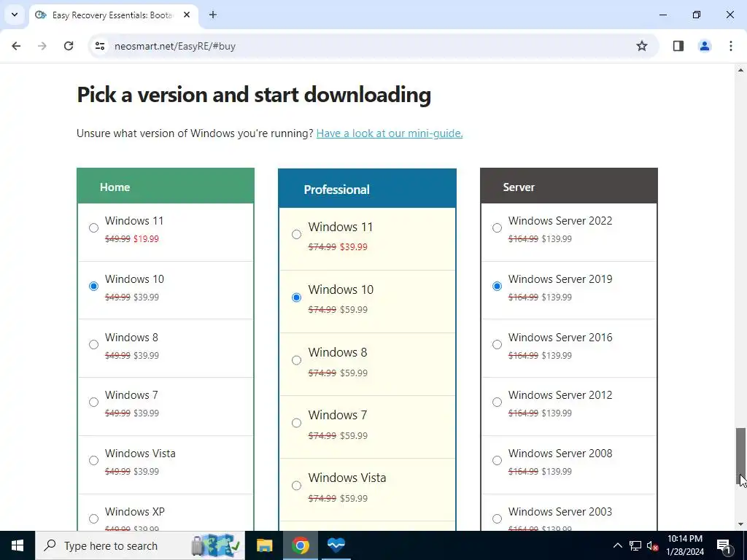The height and width of the screenshot is (560, 747).
Task: Open Chrome from the taskbar
Action: coord(300,545)
